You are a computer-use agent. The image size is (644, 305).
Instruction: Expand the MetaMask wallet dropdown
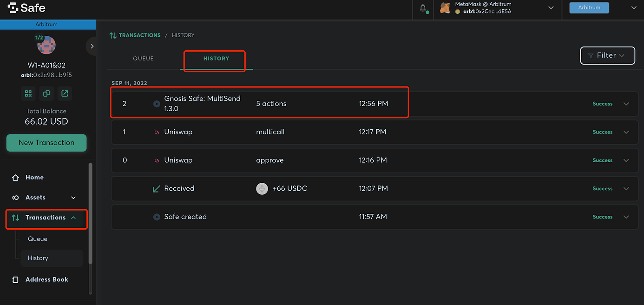pyautogui.click(x=551, y=8)
